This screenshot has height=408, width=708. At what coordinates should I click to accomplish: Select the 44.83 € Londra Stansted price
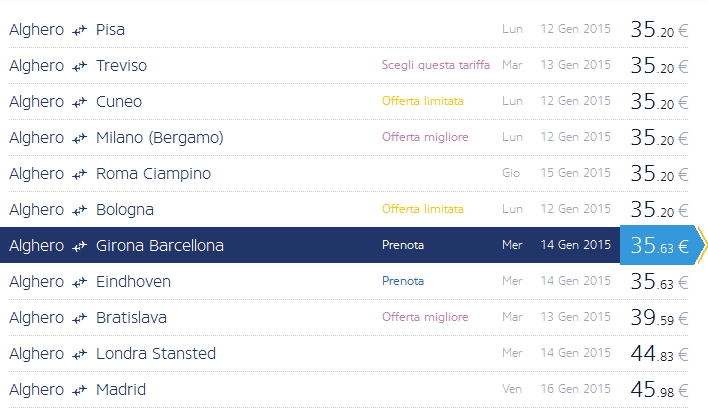tap(659, 354)
